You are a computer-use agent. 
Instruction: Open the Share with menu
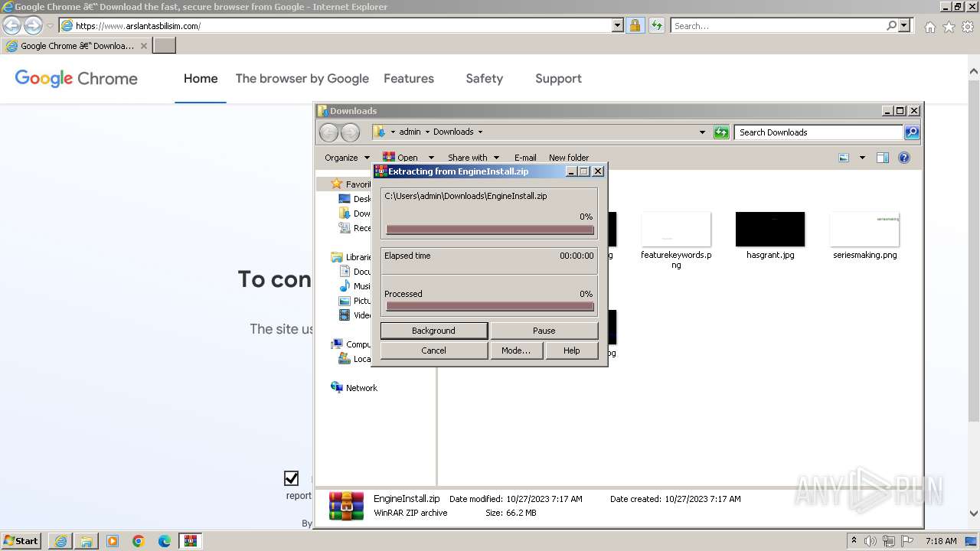click(473, 158)
